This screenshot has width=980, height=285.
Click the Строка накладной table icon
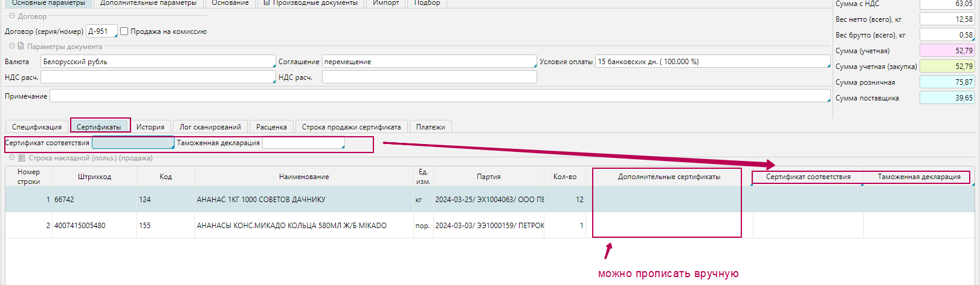22,158
